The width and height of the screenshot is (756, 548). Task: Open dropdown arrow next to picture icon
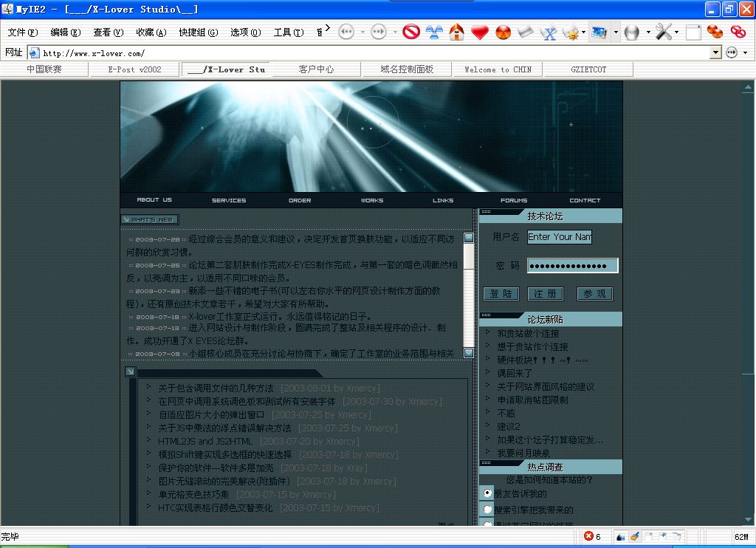(x=616, y=32)
